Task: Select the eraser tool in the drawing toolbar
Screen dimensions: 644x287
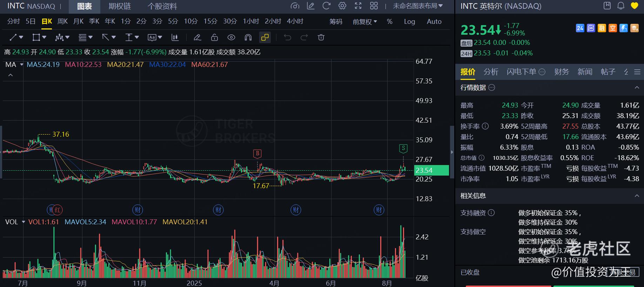Action: (x=197, y=37)
